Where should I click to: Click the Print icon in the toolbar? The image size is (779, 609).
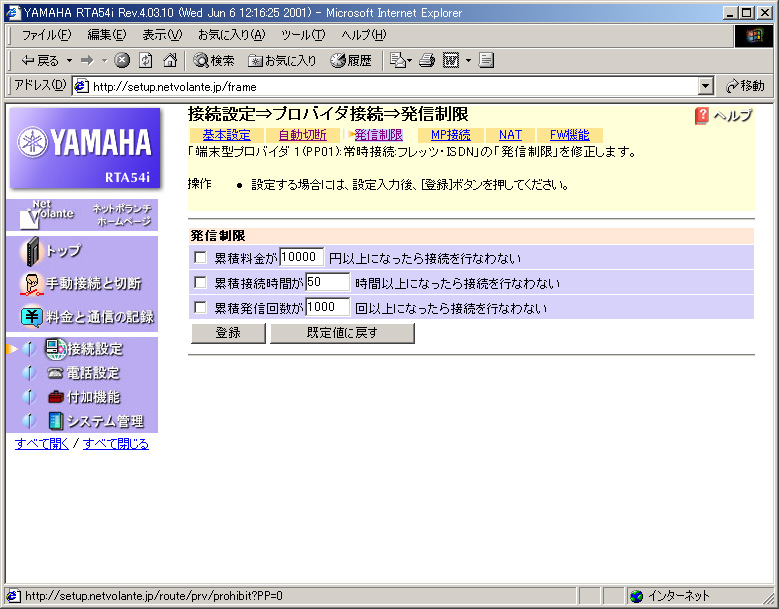pos(427,60)
